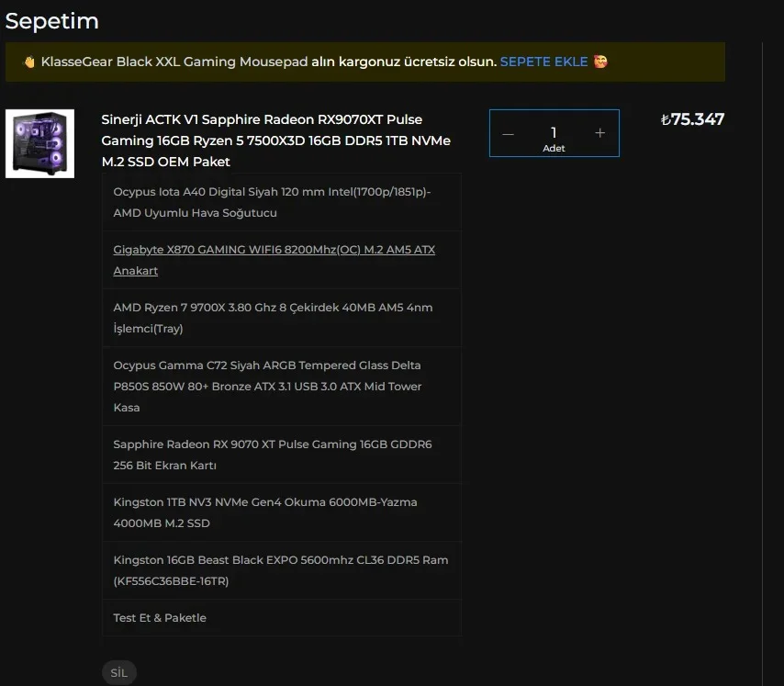
Task: Decrease quantity with the minus button
Action: pos(508,134)
